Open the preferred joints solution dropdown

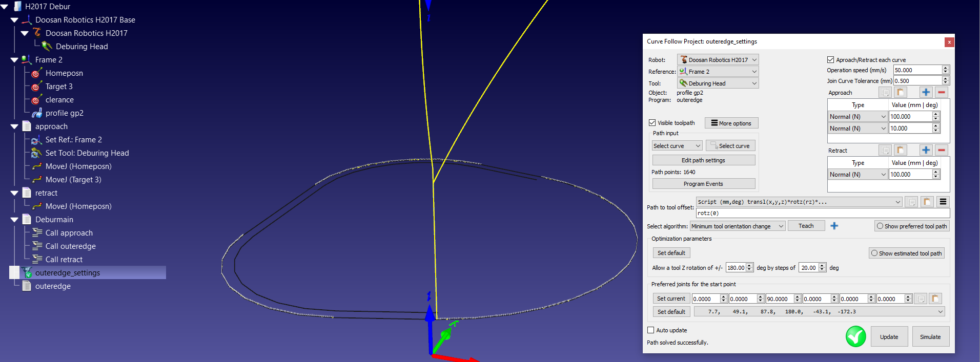pos(819,311)
